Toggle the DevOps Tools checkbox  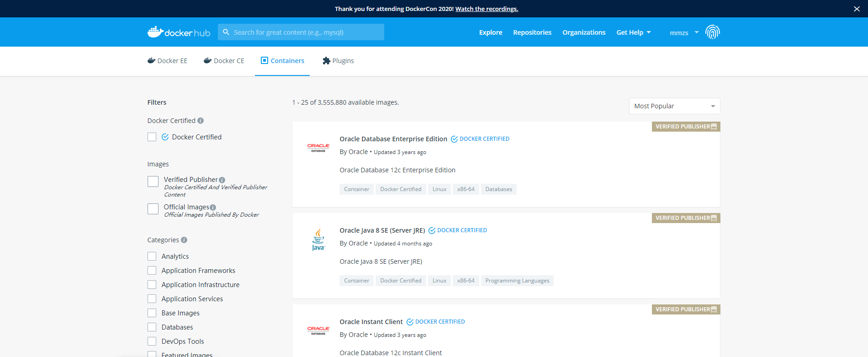(x=152, y=341)
